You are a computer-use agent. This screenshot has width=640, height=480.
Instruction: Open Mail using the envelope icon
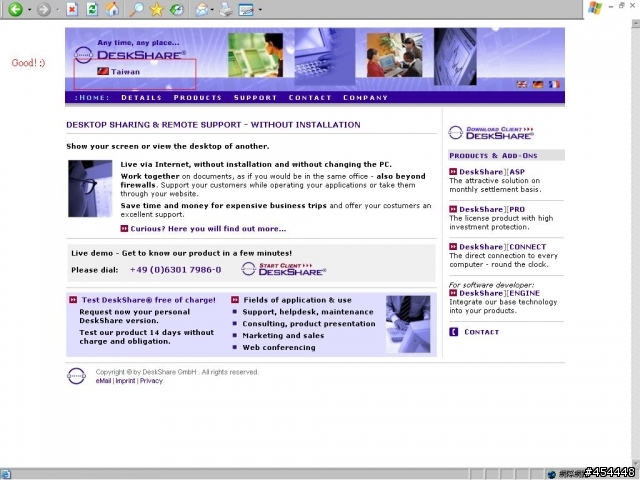[201, 9]
